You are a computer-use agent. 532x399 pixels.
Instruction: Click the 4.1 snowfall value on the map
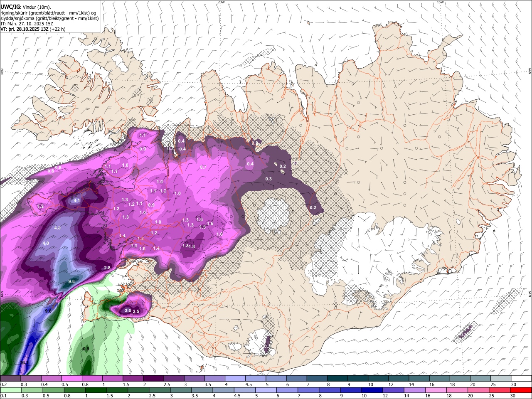click(76, 200)
